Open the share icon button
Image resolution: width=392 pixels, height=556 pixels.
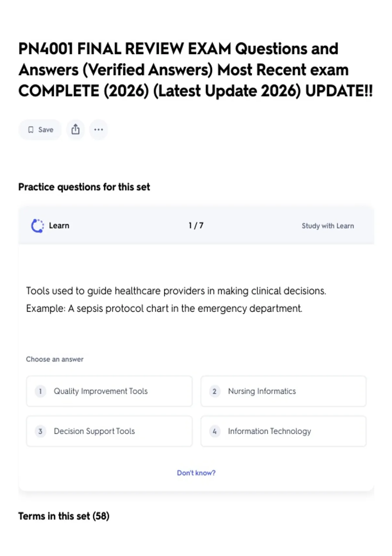click(75, 130)
